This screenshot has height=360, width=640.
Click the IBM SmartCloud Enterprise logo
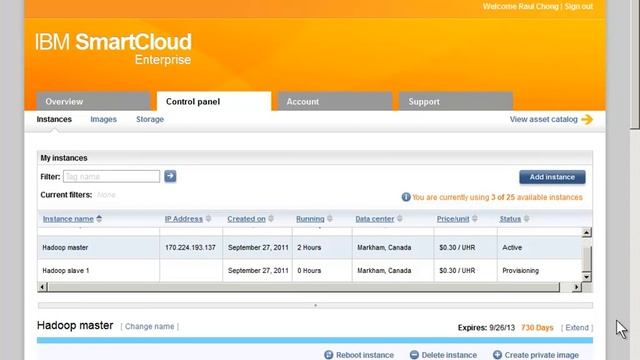point(113,48)
